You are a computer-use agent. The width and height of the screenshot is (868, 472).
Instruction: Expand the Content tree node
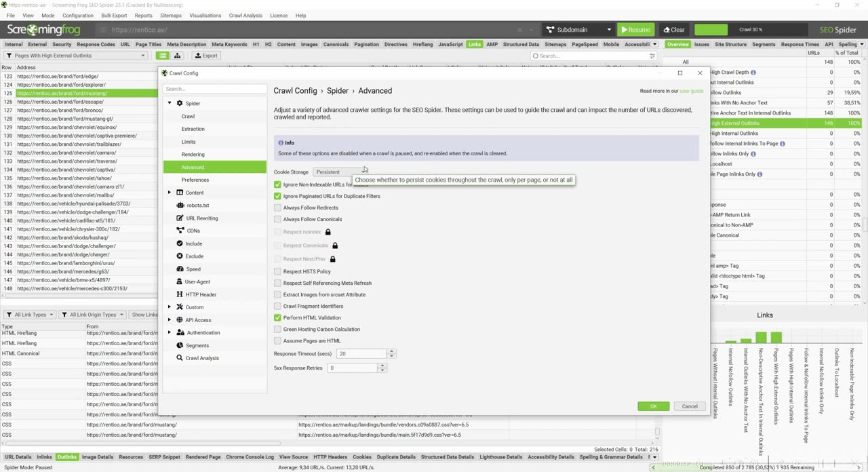(170, 193)
